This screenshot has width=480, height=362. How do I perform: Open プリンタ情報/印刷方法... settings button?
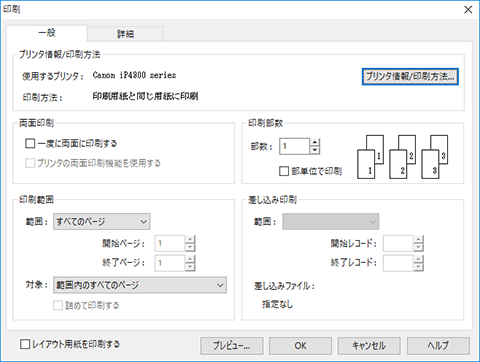point(410,77)
